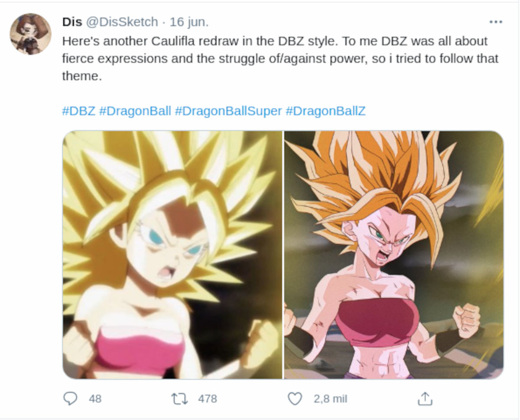Click the share upload icon
Screen dimensions: 520x420
425,398
